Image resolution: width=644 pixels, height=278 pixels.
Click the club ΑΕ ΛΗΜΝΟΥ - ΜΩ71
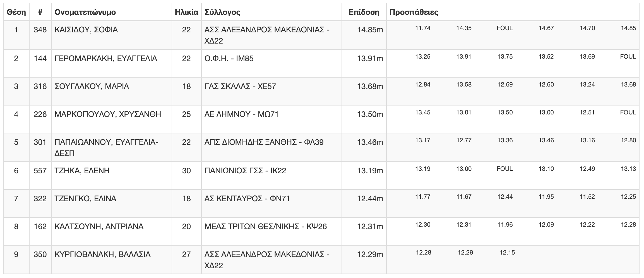[242, 114]
